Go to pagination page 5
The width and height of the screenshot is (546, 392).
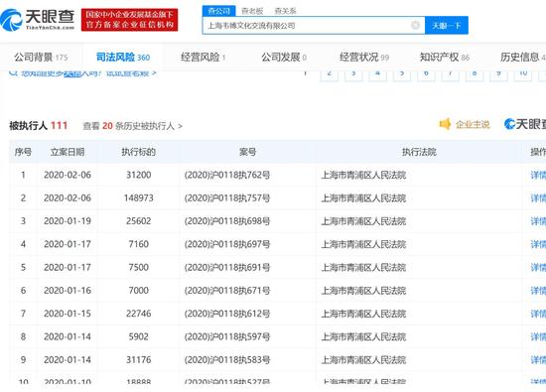(x=402, y=74)
